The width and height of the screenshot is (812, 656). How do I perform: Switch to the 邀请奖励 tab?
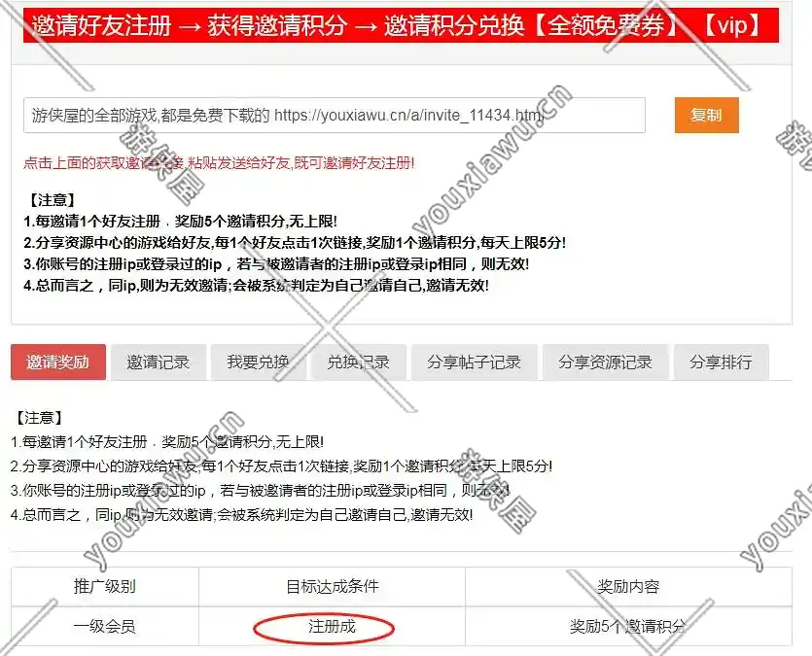coord(57,363)
